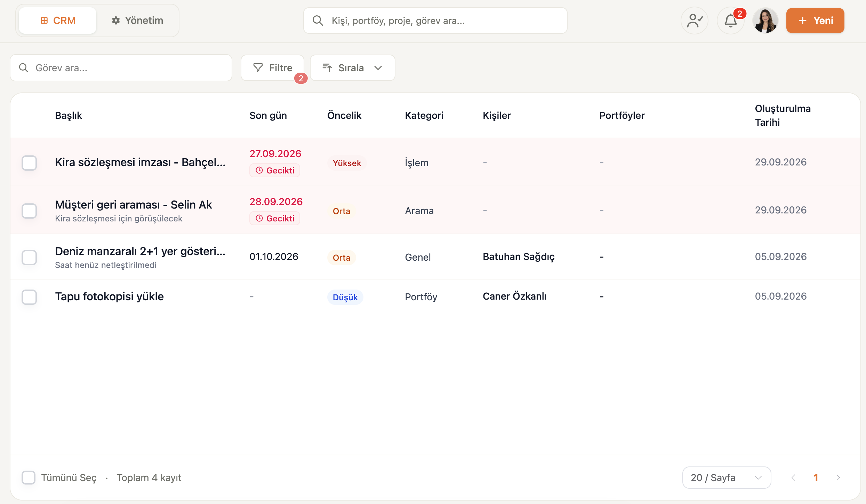The height and width of the screenshot is (504, 866).
Task: Click the overdue date 28.09.2026
Action: [276, 202]
